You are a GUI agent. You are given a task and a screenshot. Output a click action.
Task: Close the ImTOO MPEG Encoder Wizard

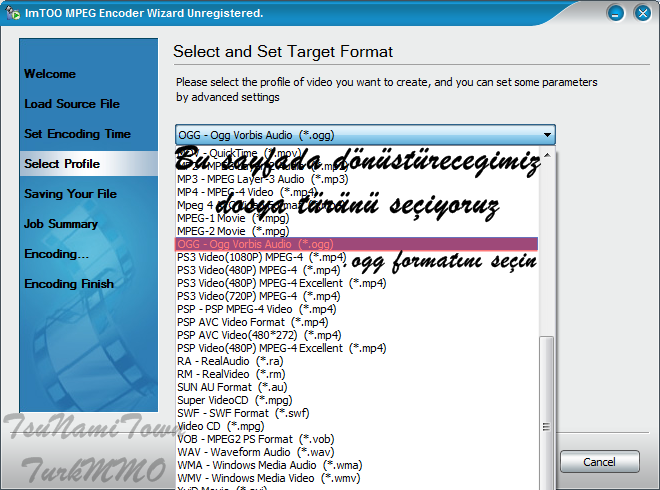(642, 13)
